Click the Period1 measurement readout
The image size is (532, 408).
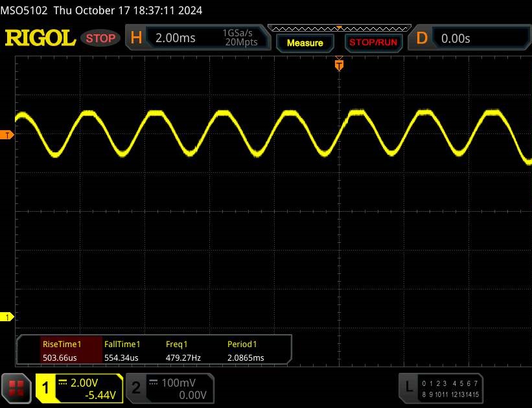tap(245, 351)
